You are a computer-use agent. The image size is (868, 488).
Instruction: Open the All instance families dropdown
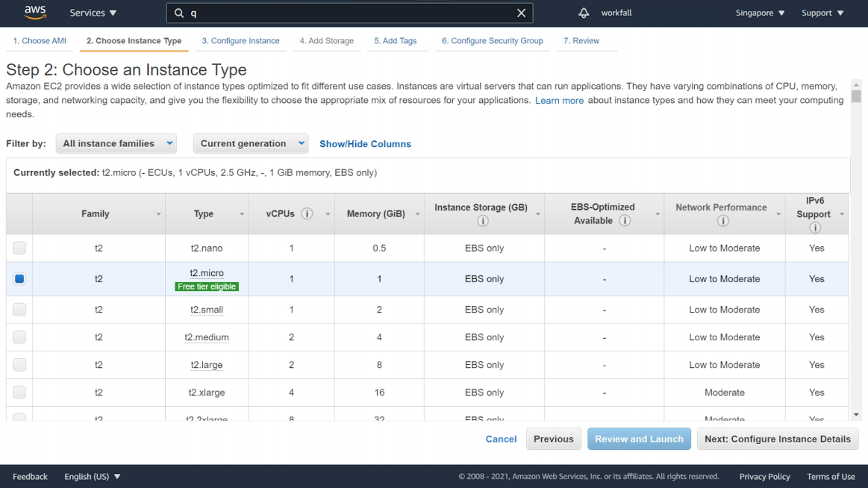click(x=116, y=143)
